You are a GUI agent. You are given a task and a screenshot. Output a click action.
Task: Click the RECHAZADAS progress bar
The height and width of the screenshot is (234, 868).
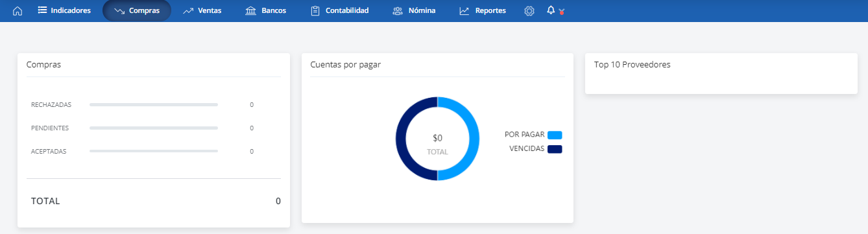(154, 104)
